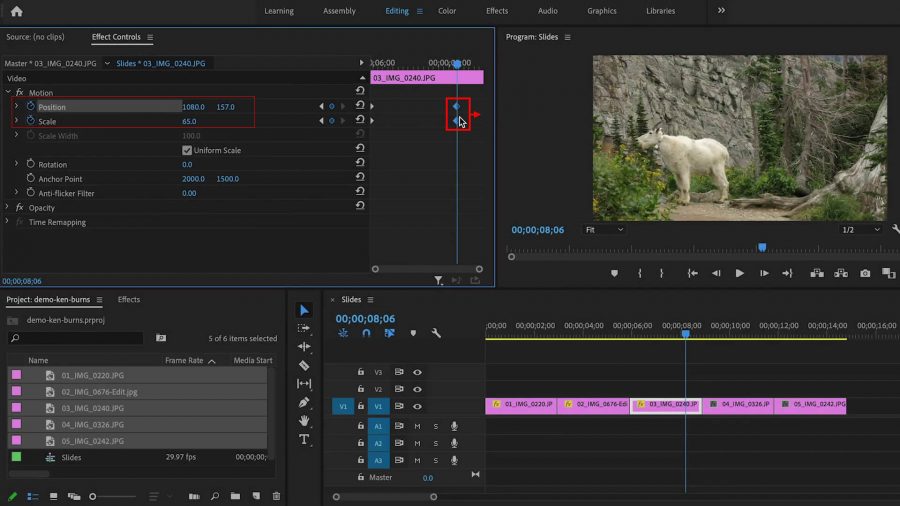Image resolution: width=900 pixels, height=506 pixels.
Task: Step forward one frame
Action: [764, 274]
